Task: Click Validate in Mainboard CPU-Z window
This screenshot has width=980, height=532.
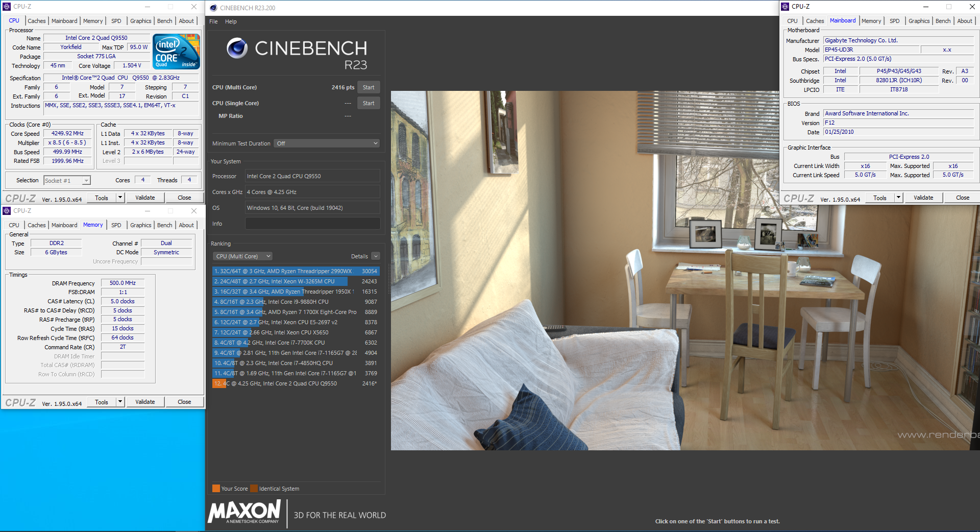Action: pyautogui.click(x=923, y=198)
